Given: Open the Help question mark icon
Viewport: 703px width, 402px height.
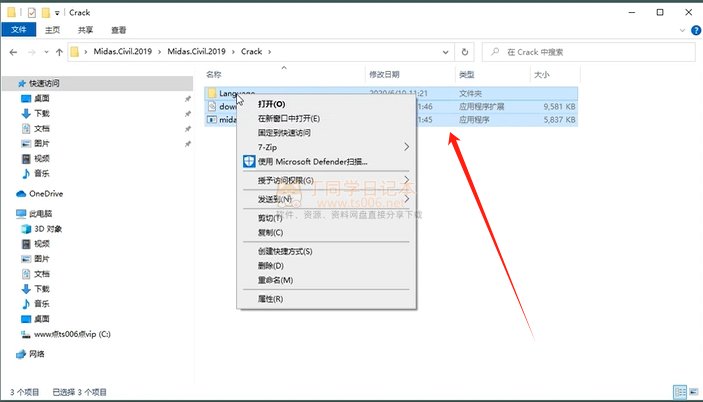Looking at the screenshot, I should pyautogui.click(x=696, y=30).
